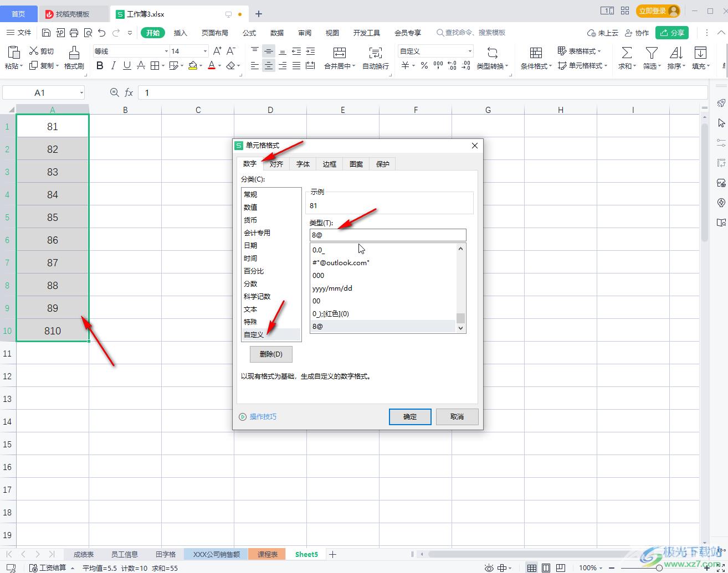Click the zoom slider in status bar
The height and width of the screenshot is (573, 728).
tap(659, 567)
